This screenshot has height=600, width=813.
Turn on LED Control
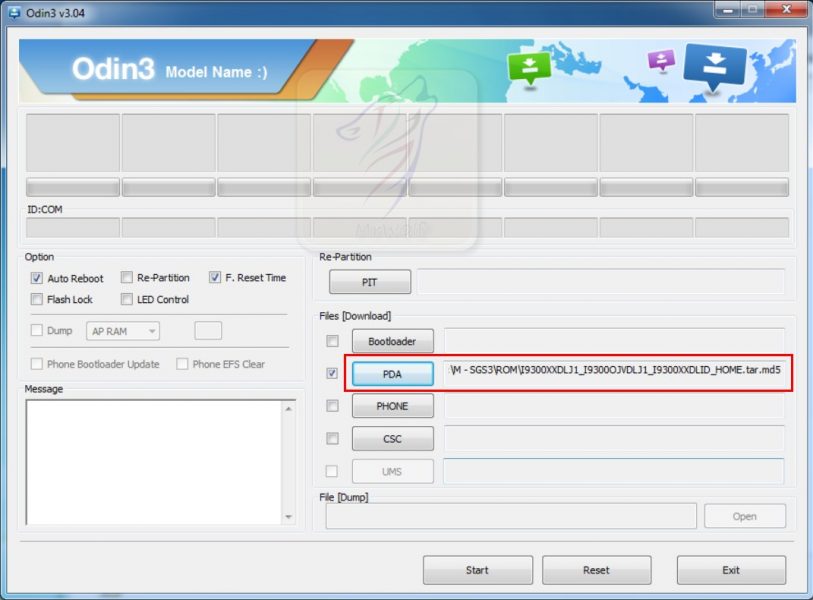pos(127,300)
